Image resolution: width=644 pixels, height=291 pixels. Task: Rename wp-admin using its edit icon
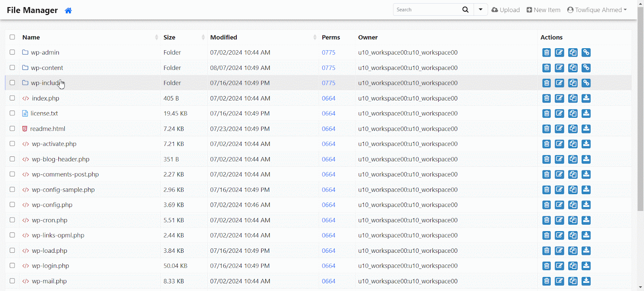click(559, 53)
